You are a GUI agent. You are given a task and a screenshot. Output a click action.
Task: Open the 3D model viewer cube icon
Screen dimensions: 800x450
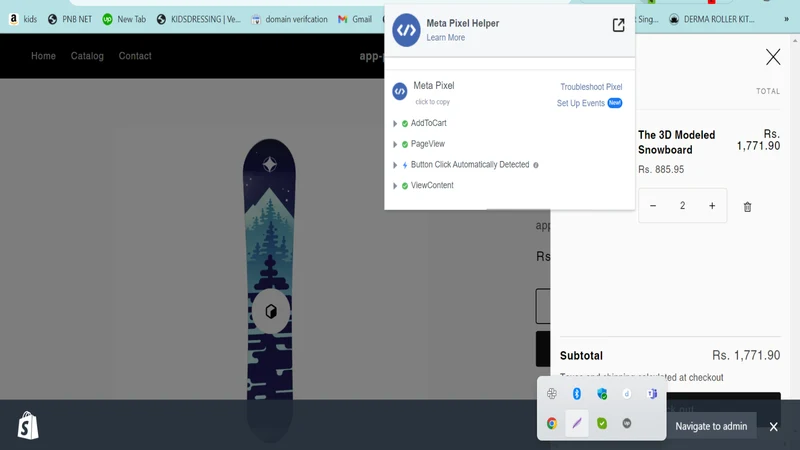pos(271,311)
